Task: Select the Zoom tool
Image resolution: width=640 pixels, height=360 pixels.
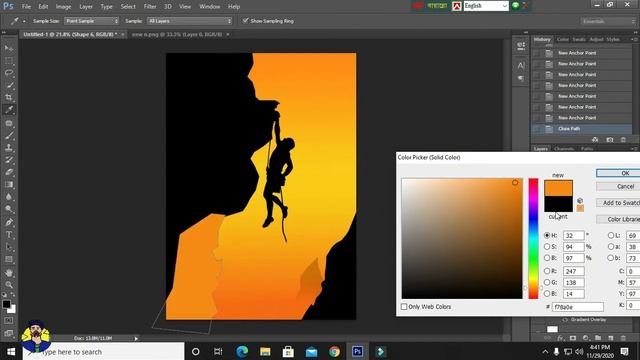Action: [x=9, y=284]
